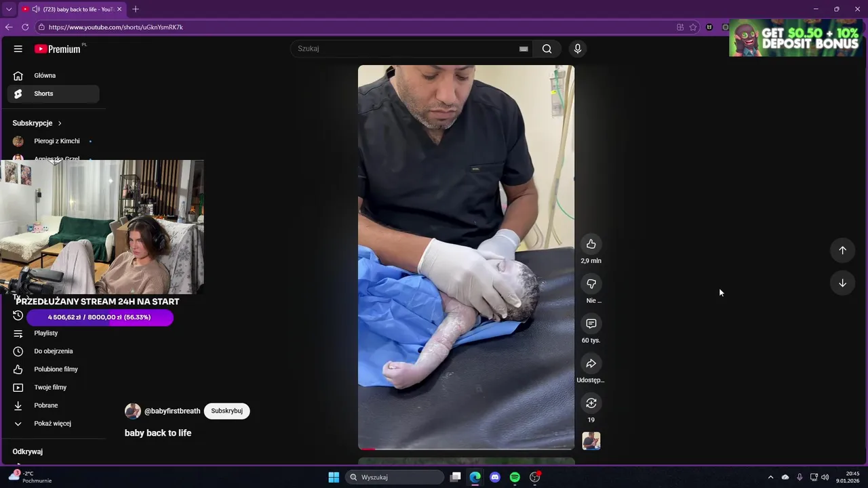The height and width of the screenshot is (488, 868).
Task: Bookmark the page with the star icon
Action: pyautogui.click(x=693, y=27)
